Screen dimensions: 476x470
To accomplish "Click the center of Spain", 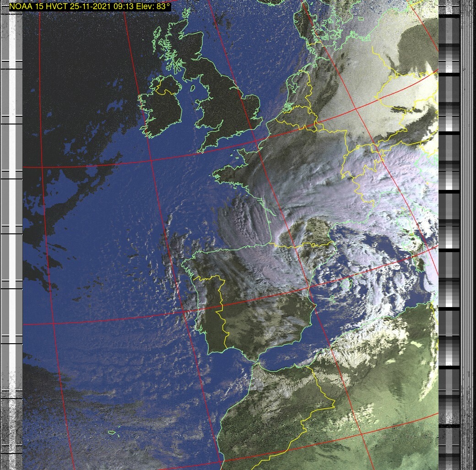I will [x=265, y=316].
